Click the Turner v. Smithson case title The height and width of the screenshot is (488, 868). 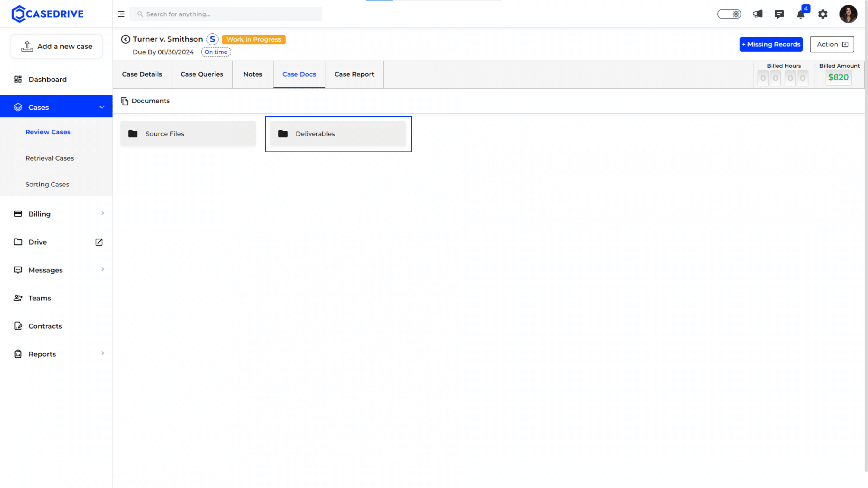pyautogui.click(x=168, y=39)
